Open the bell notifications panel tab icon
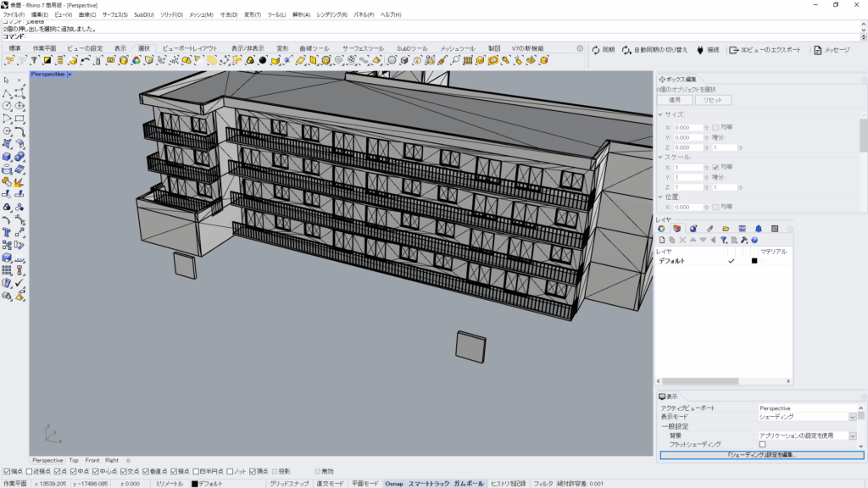This screenshot has height=488, width=868. click(758, 228)
